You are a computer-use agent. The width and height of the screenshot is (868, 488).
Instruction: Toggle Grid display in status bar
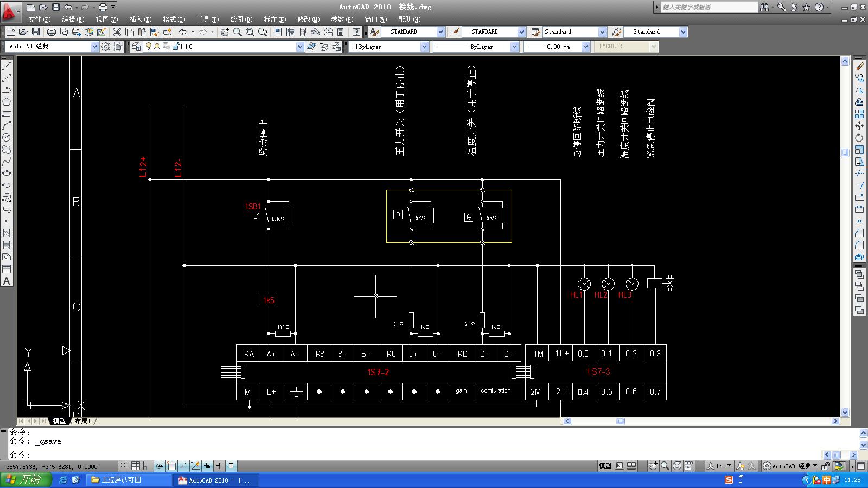[136, 466]
